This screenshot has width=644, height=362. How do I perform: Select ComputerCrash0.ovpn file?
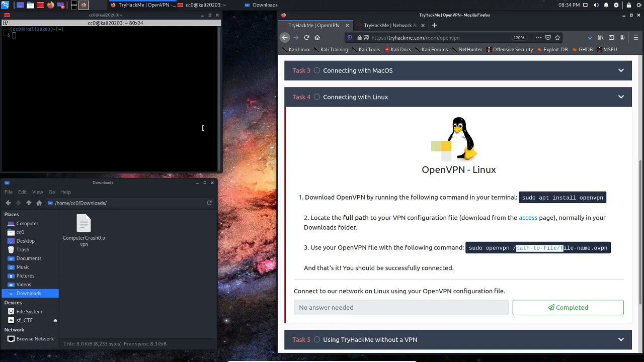pyautogui.click(x=84, y=231)
